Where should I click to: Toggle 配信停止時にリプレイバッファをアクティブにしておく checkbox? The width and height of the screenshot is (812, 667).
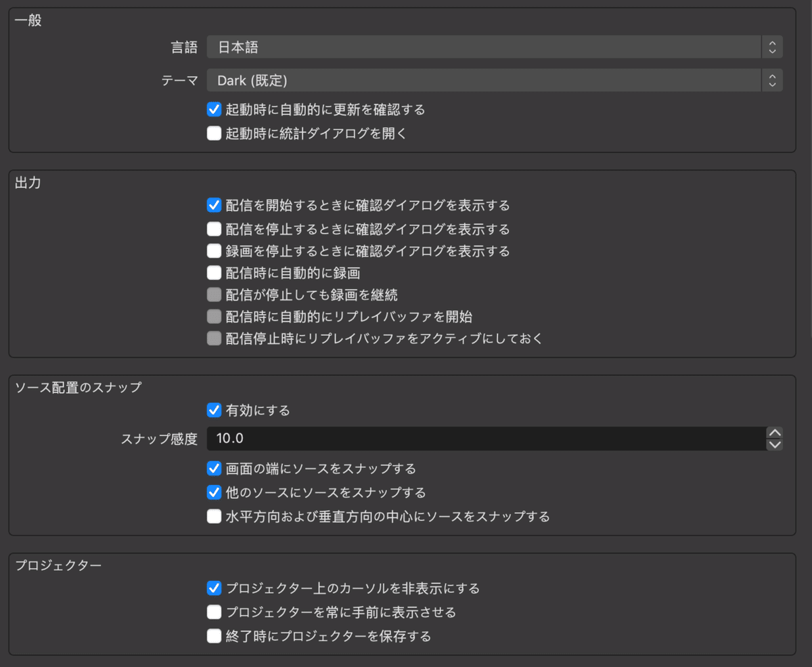point(215,339)
